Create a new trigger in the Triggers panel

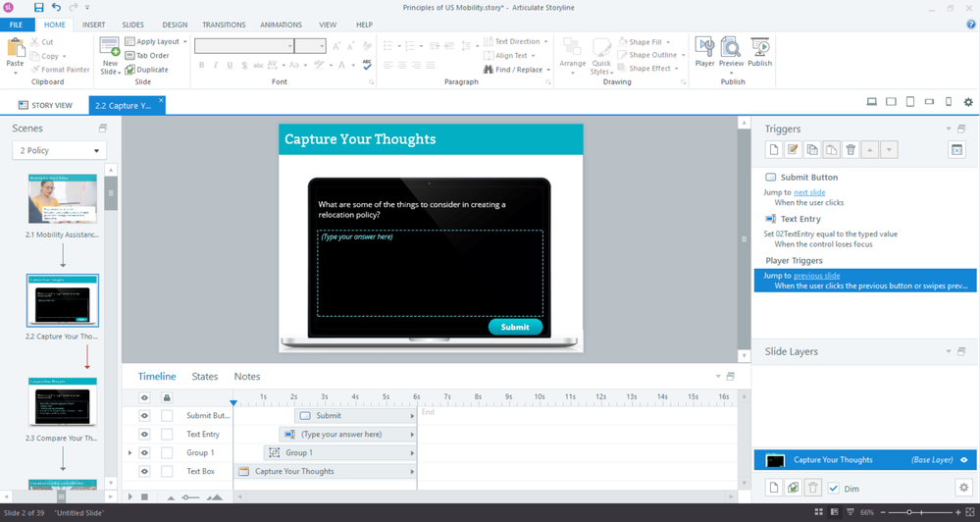pyautogui.click(x=774, y=150)
